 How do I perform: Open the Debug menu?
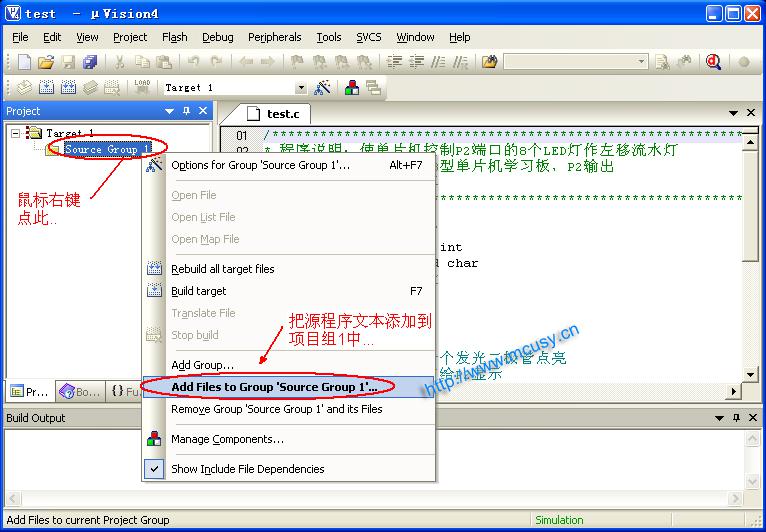pyautogui.click(x=217, y=37)
